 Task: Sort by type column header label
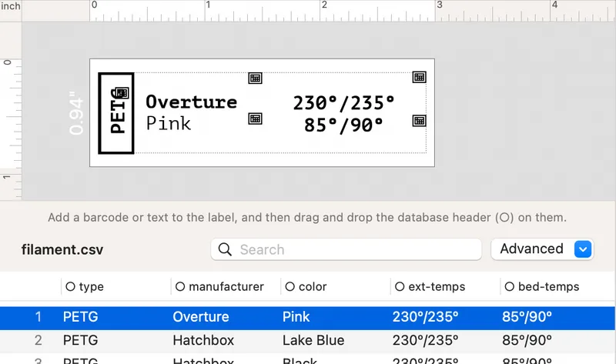click(92, 286)
